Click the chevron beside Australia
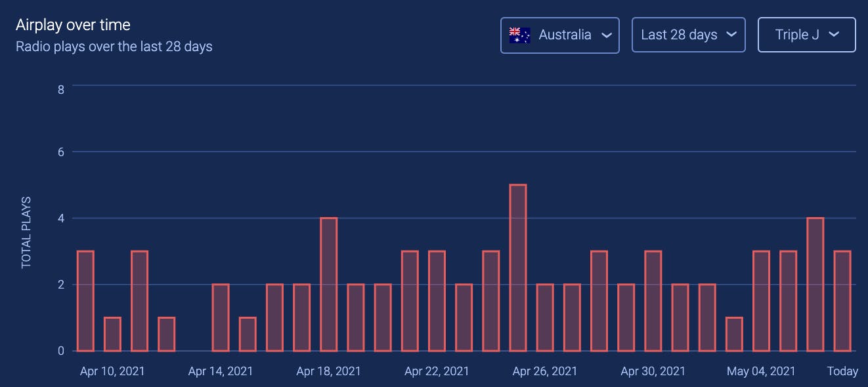This screenshot has width=868, height=387. tap(607, 35)
